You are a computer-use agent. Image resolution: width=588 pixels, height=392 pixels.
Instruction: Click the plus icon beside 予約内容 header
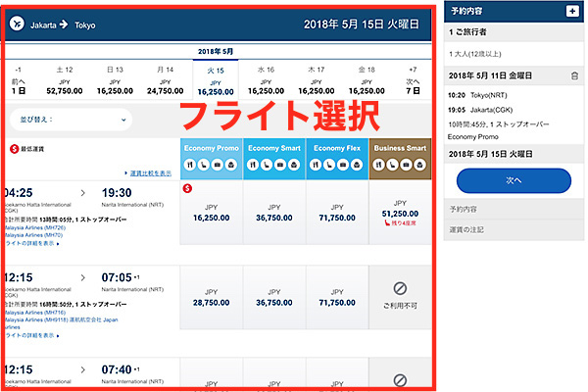572,11
